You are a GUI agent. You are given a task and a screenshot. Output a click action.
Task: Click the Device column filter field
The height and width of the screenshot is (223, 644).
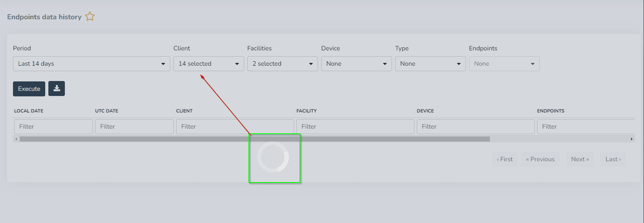coord(475,127)
